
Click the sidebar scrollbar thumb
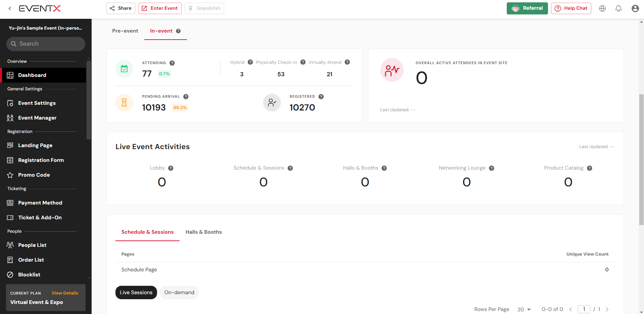tap(89, 100)
